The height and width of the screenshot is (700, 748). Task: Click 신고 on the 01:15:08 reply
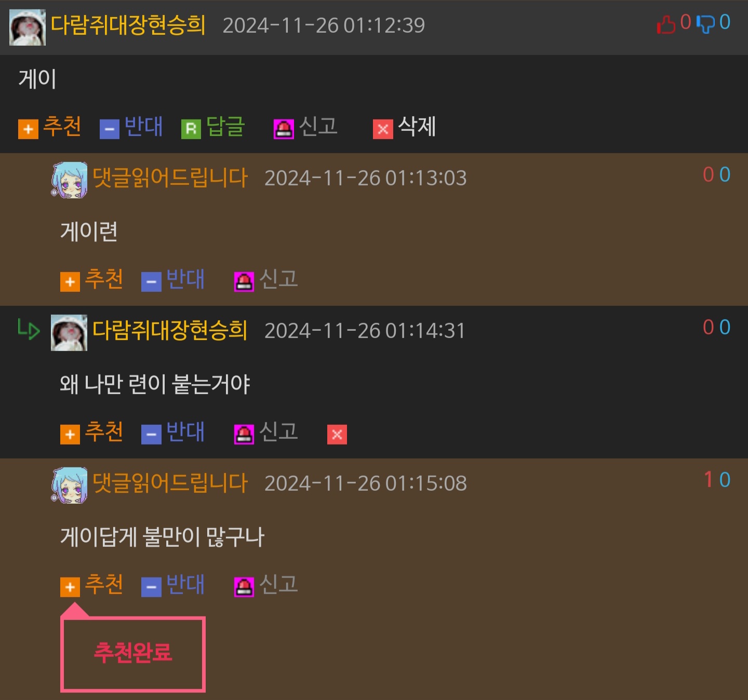(266, 585)
